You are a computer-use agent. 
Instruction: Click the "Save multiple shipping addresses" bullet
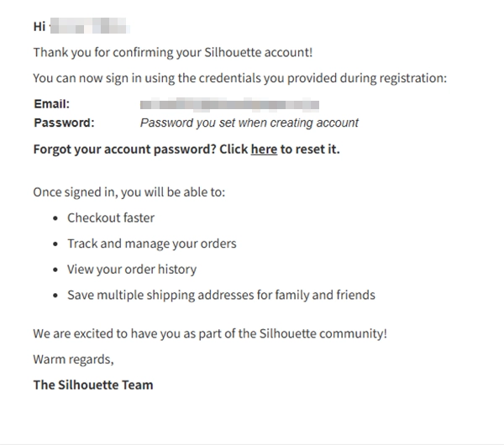(x=221, y=295)
